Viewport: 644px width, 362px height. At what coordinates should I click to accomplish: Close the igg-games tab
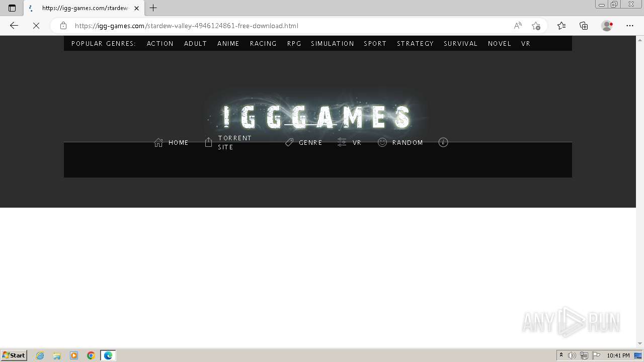(x=136, y=8)
